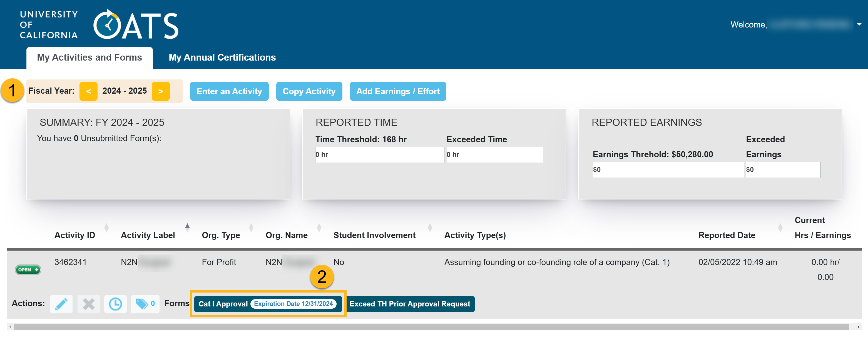868x337 pixels.
Task: Open the Welcome user dropdown arrow
Action: coord(859,24)
